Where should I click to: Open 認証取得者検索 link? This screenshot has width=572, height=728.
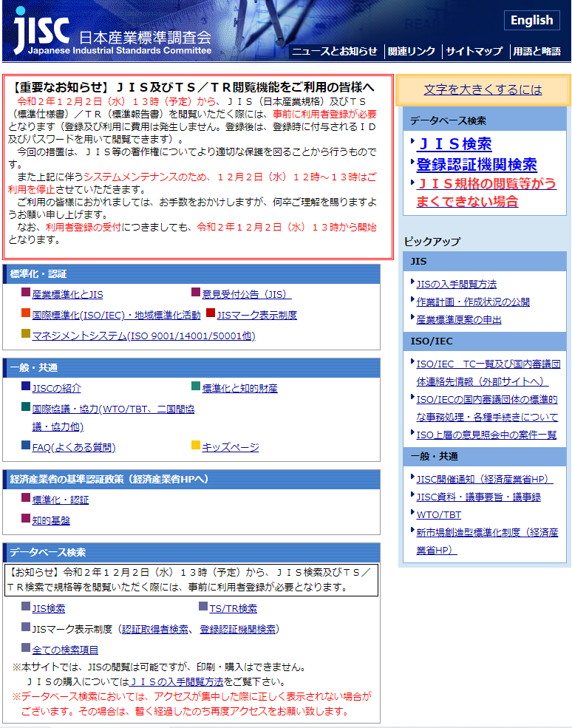tap(155, 629)
